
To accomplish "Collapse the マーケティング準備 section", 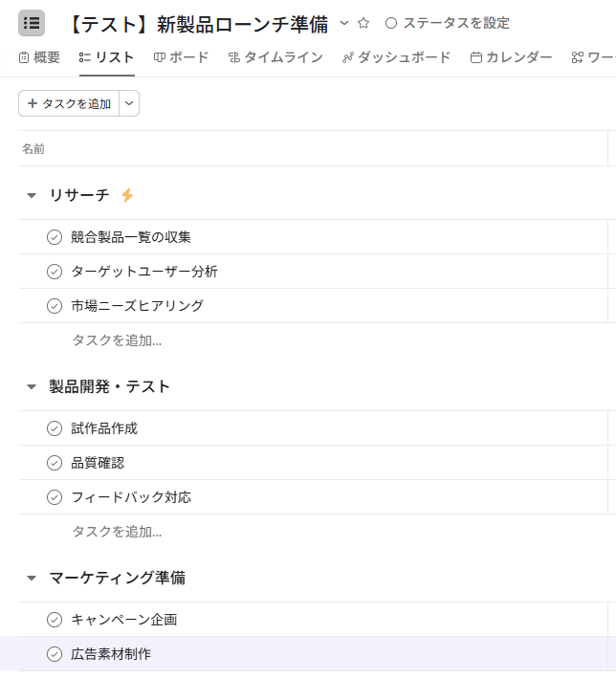I will pyautogui.click(x=32, y=578).
